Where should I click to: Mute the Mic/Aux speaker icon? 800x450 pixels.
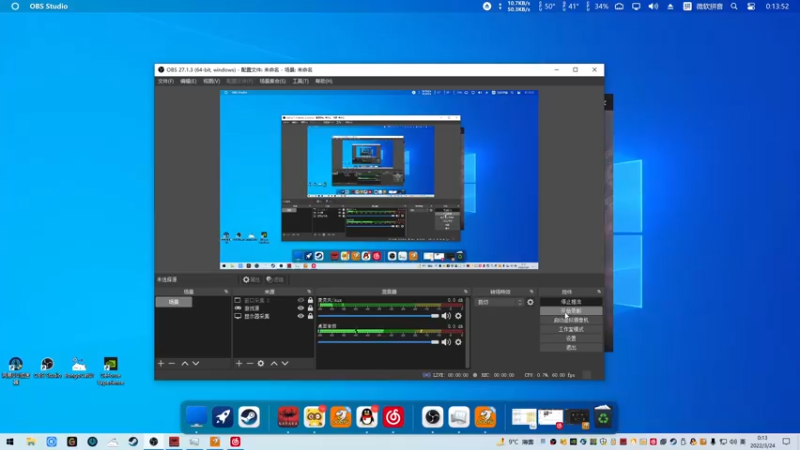pos(446,316)
